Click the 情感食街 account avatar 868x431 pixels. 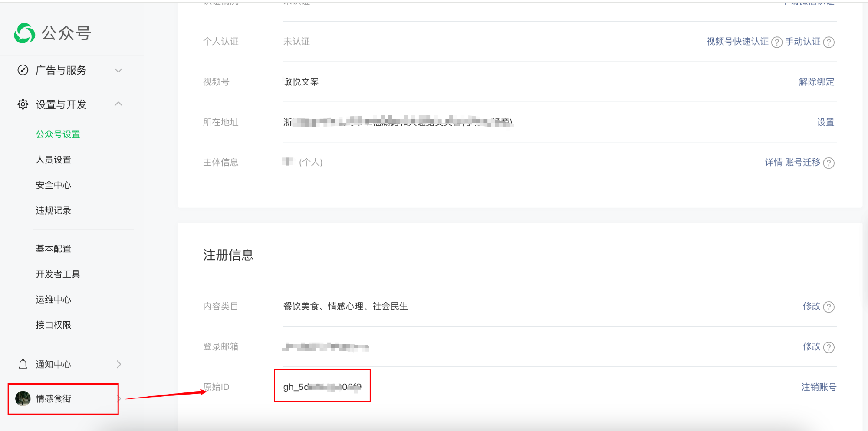23,398
